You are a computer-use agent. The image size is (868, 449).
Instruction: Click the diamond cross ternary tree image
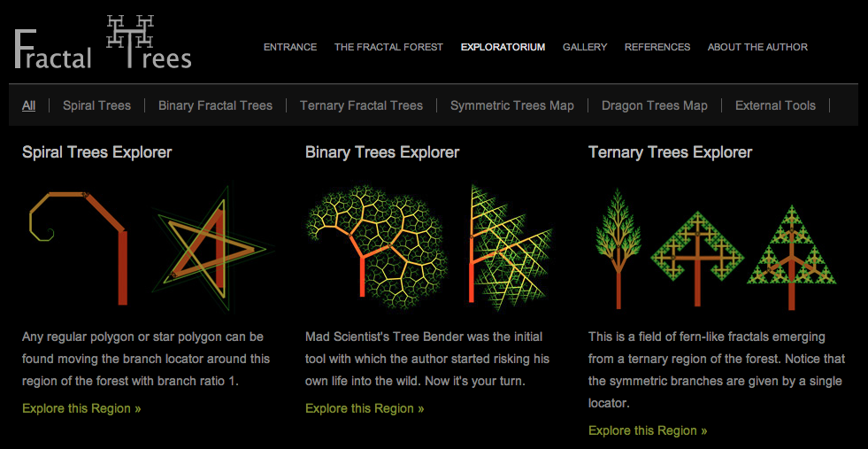tap(697, 259)
